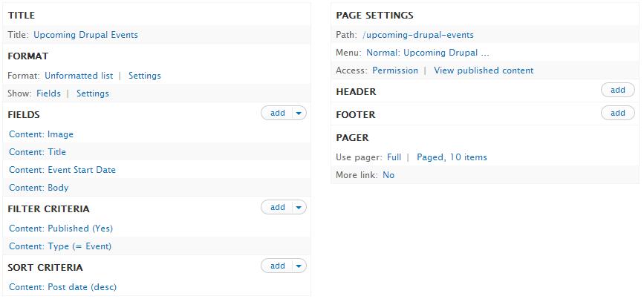The height and width of the screenshot is (299, 644).
Task: Edit the Normal: Upcoming Drupal menu setting
Action: point(428,53)
